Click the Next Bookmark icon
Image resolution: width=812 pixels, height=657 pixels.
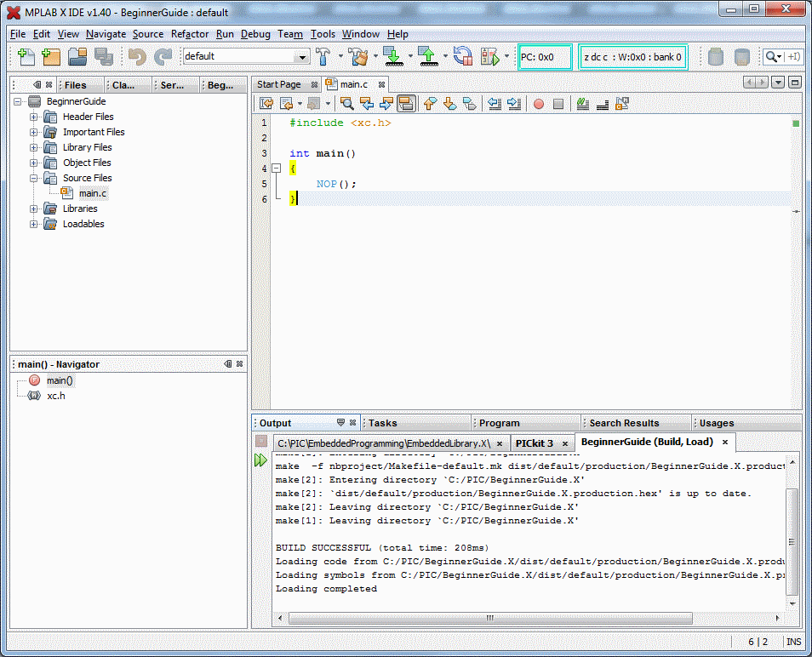449,104
